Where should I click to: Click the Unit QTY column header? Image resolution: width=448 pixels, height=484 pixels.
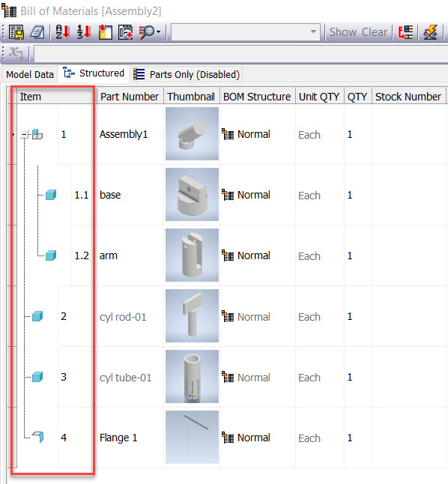coord(319,97)
